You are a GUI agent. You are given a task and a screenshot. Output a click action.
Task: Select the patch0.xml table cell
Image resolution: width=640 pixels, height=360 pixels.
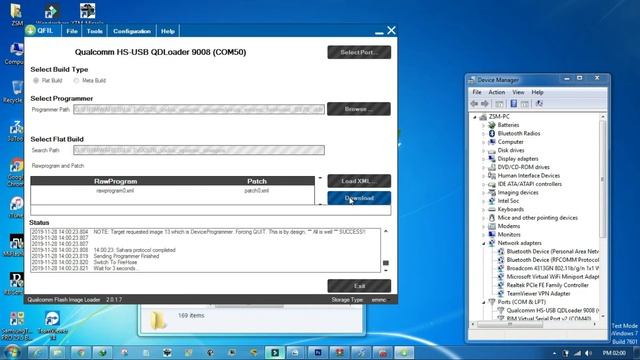point(257,191)
